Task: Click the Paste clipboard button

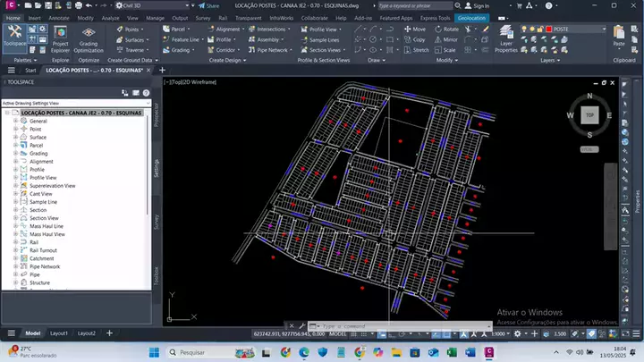Action: click(x=619, y=36)
